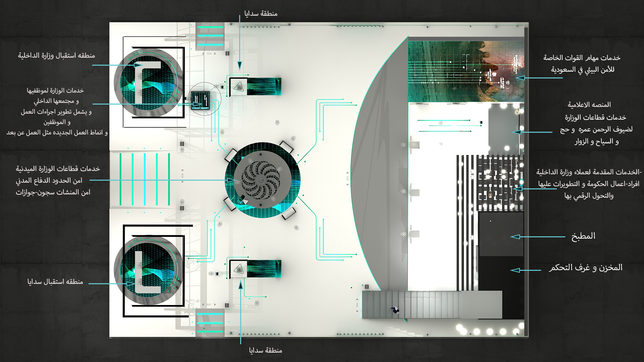Select the person figure on the staircase
Viewport: 644px width, 362px height.
tap(395, 310)
